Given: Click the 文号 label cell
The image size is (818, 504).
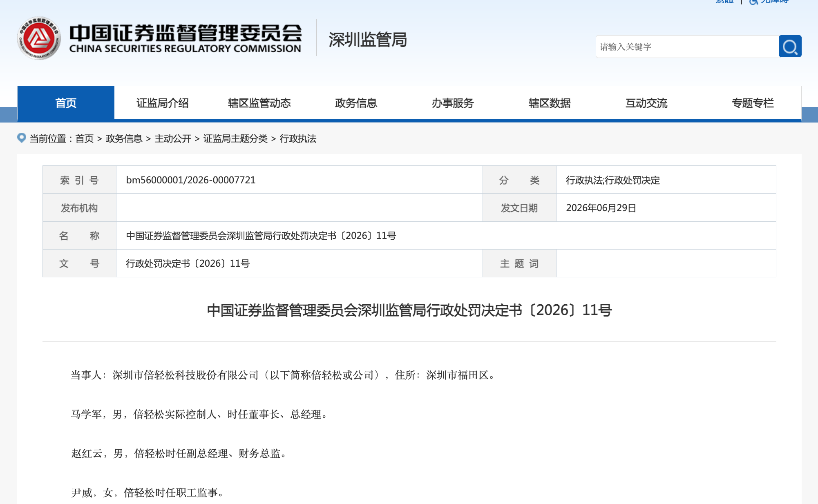Looking at the screenshot, I should (x=79, y=263).
